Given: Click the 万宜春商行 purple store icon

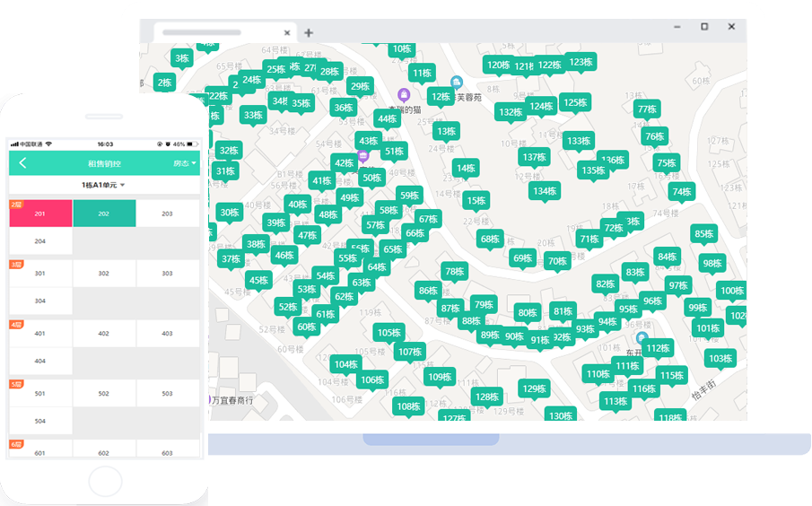Looking at the screenshot, I should click(210, 398).
